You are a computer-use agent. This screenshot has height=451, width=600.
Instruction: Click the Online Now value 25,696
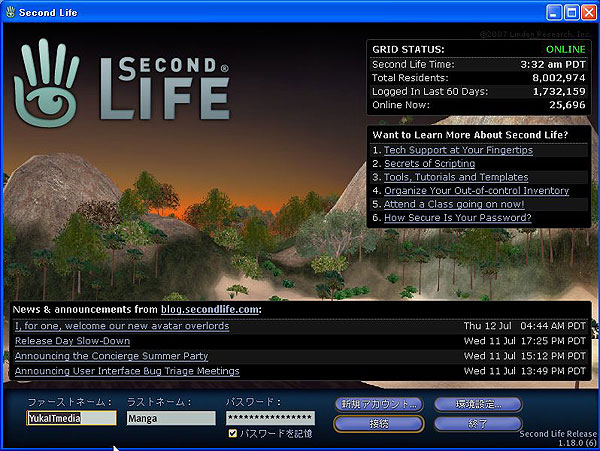coord(567,105)
